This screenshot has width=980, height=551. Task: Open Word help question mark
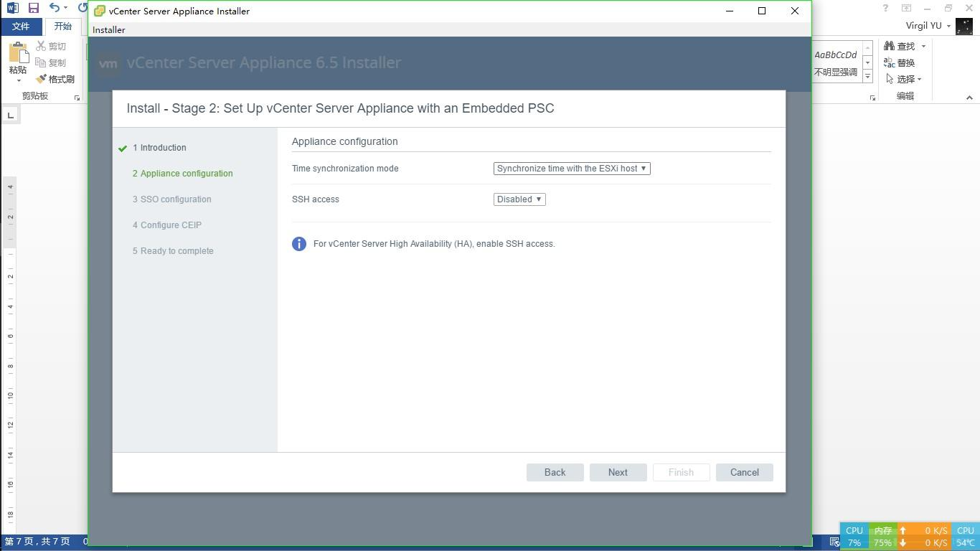coord(885,8)
